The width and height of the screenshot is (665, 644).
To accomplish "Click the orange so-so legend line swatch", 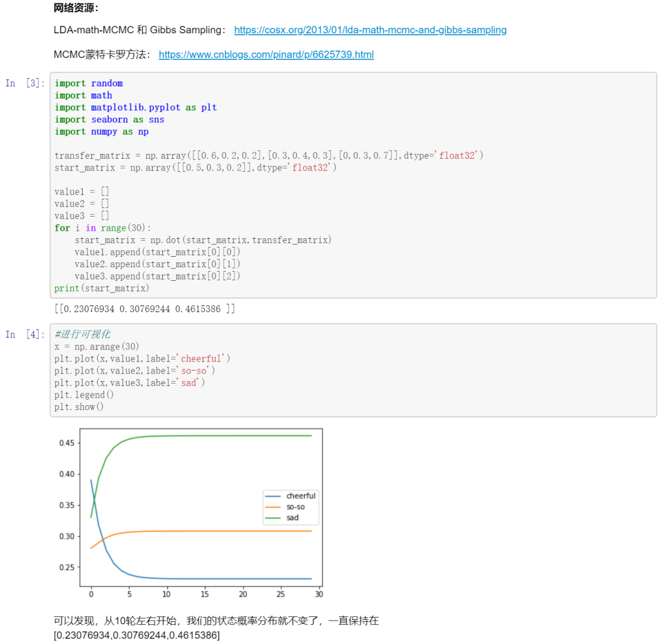I will point(273,507).
